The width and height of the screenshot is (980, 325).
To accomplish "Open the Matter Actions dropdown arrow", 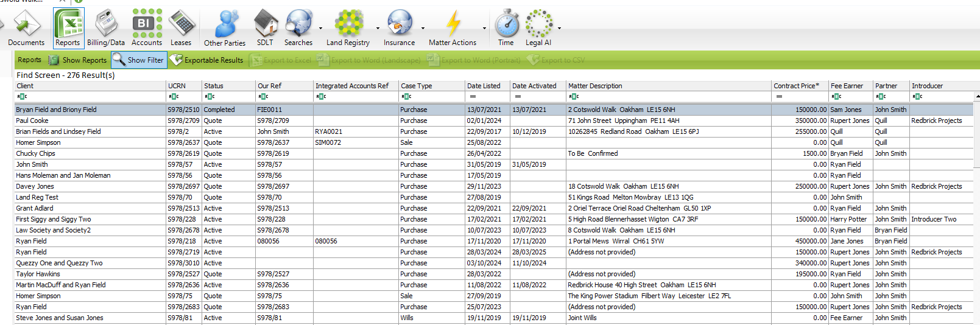I will [x=484, y=28].
